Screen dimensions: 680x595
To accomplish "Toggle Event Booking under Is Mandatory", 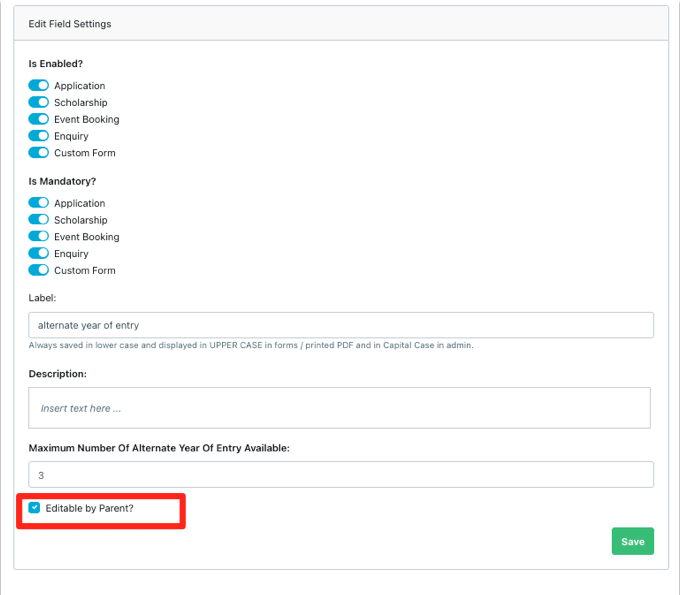I will click(x=38, y=237).
